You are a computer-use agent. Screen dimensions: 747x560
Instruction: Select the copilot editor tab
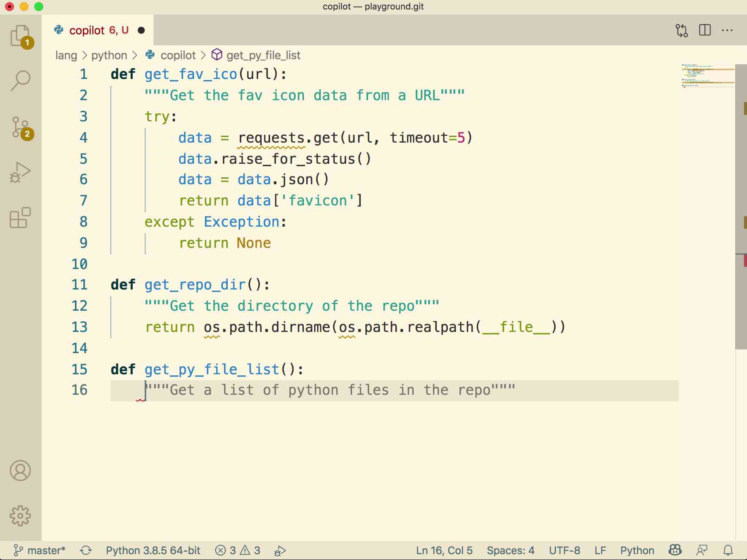coord(98,30)
